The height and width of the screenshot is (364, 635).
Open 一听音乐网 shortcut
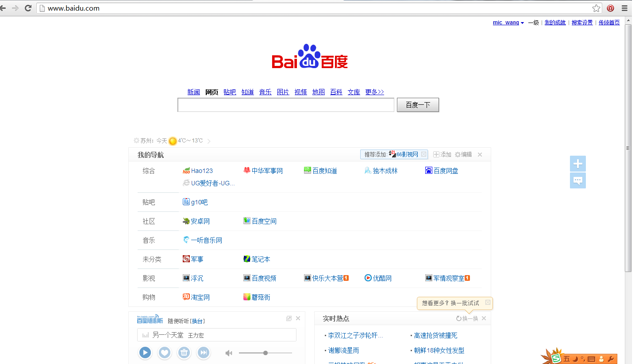(x=203, y=240)
